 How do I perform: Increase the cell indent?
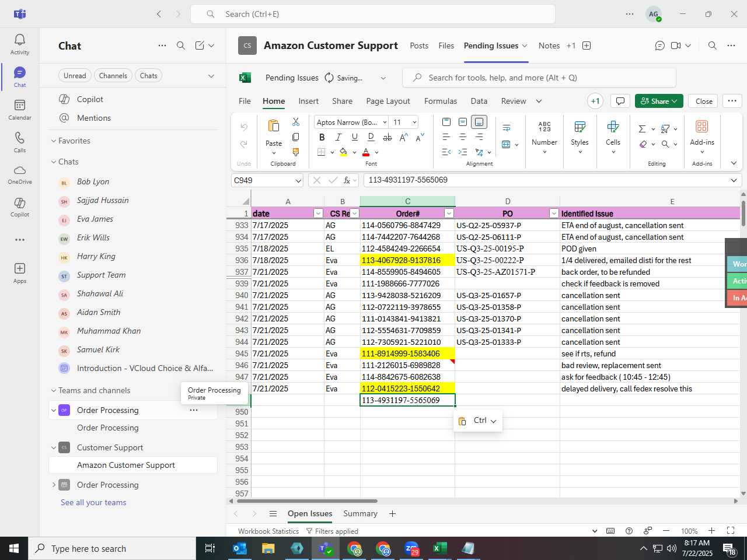tap(463, 152)
